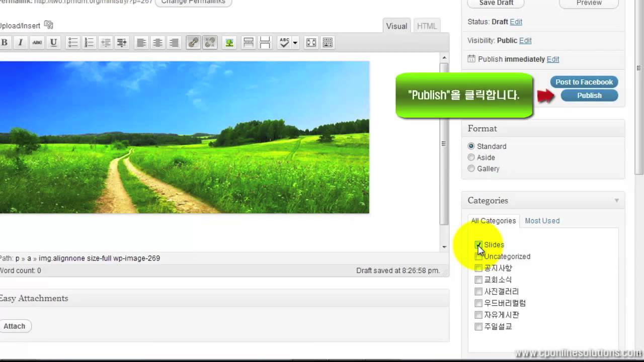This screenshot has height=362, width=644.
Task: Click the insert/edit link icon
Action: 193,43
